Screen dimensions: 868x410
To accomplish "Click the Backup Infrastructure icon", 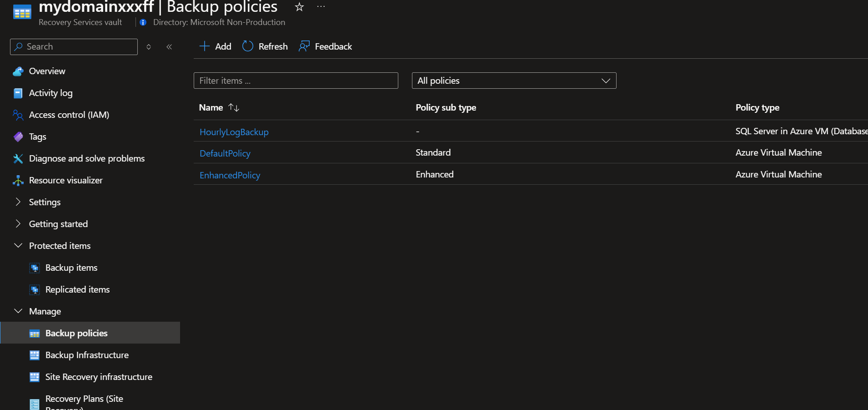I will point(35,355).
